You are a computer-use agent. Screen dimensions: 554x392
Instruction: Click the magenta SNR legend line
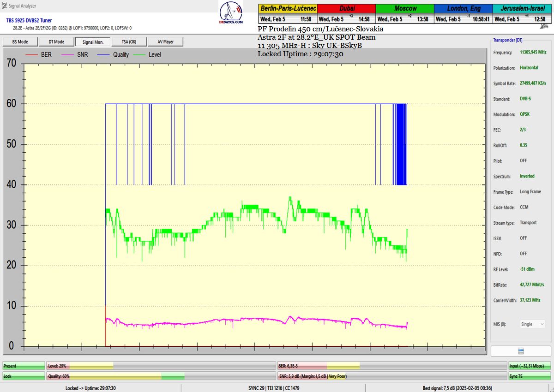click(67, 54)
